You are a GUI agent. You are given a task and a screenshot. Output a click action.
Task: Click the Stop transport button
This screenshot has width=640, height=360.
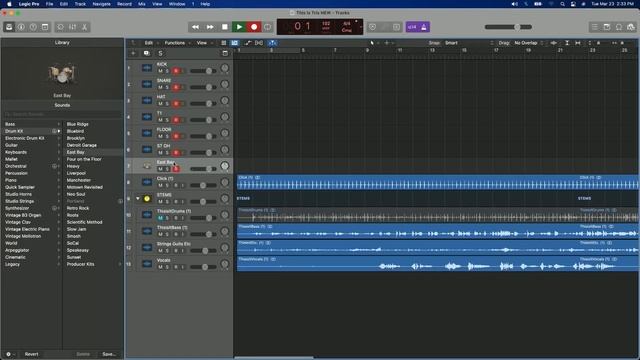point(224,27)
